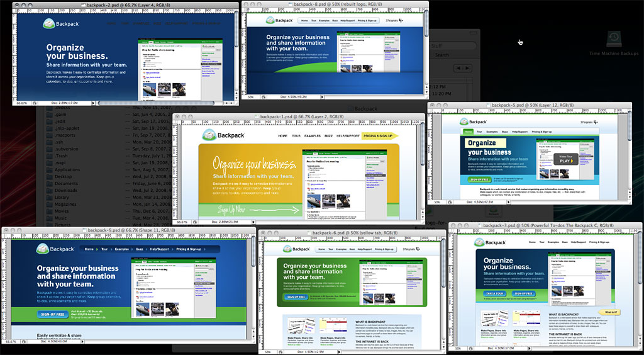Image resolution: width=644 pixels, height=355 pixels.
Task: Click status bar icon beside 50% in backpack-6 window
Action: (280, 352)
